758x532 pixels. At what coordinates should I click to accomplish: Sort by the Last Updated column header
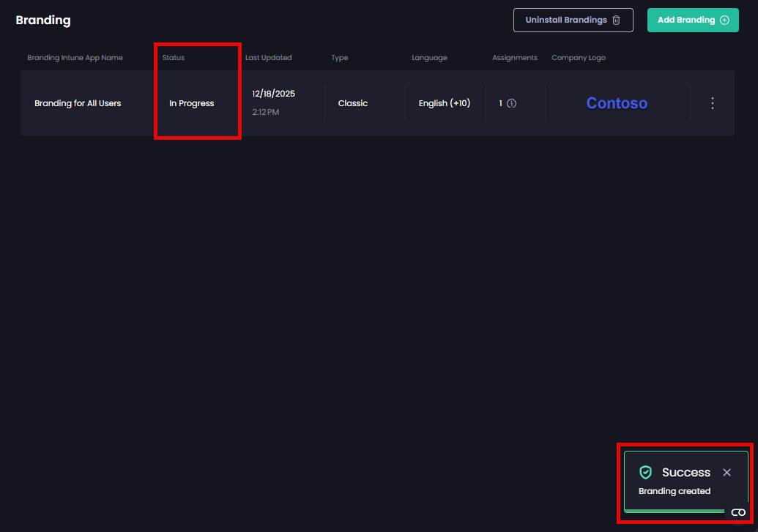pyautogui.click(x=270, y=57)
